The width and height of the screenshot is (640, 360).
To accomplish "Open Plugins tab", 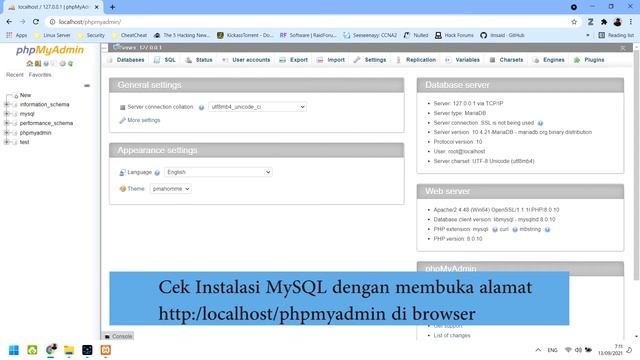I will [x=589, y=60].
